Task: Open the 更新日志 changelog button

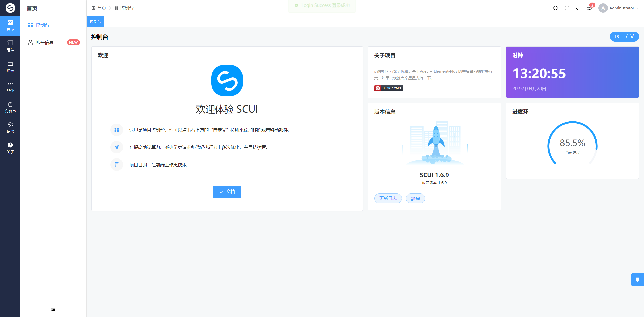Action: pyautogui.click(x=388, y=198)
